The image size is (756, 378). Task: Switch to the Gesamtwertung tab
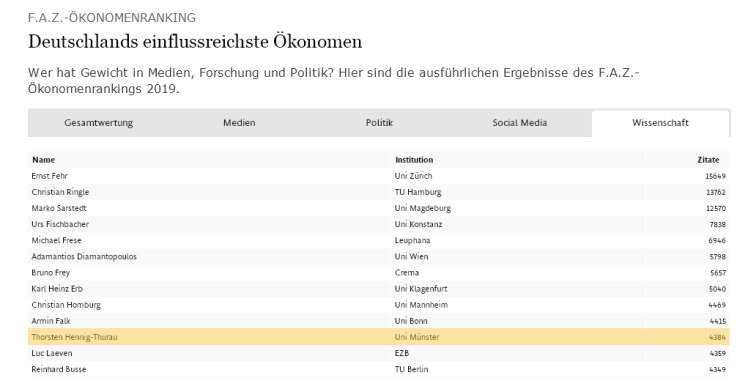click(x=98, y=123)
